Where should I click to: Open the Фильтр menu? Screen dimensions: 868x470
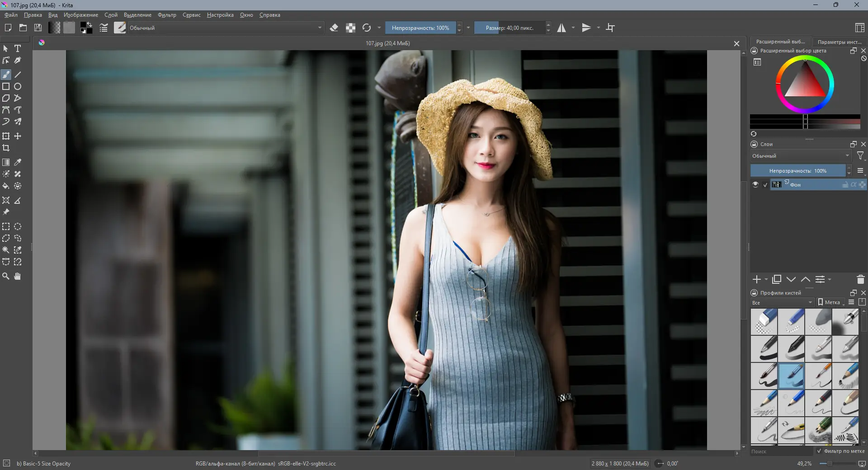pos(167,15)
